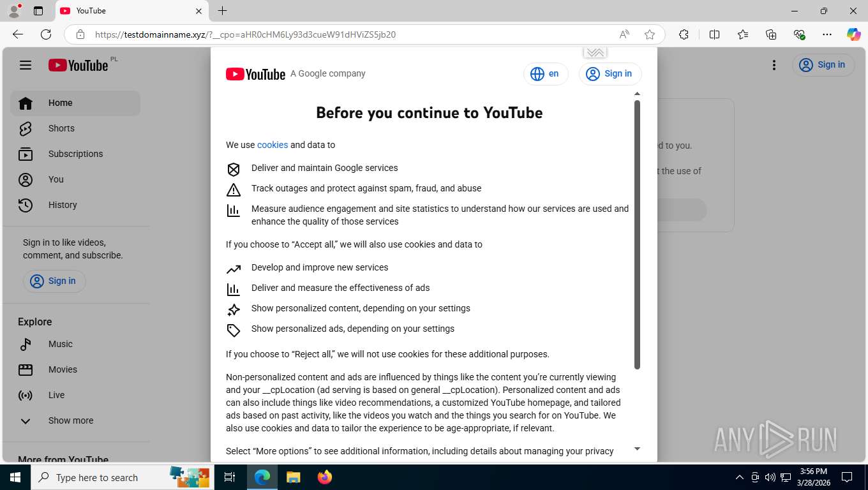Viewport: 868px width, 490px height.
Task: Click the scrollbar down arrow in dialog
Action: 637,449
